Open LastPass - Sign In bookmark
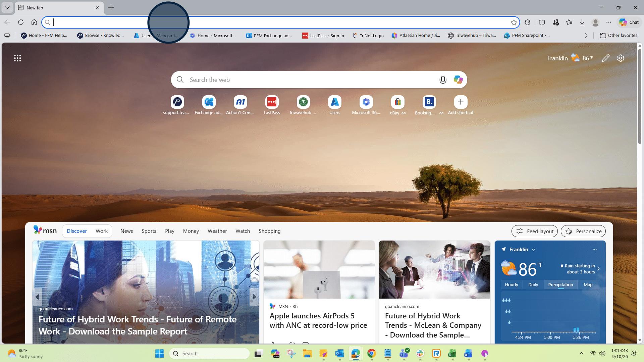This screenshot has height=362, width=644. click(x=323, y=36)
